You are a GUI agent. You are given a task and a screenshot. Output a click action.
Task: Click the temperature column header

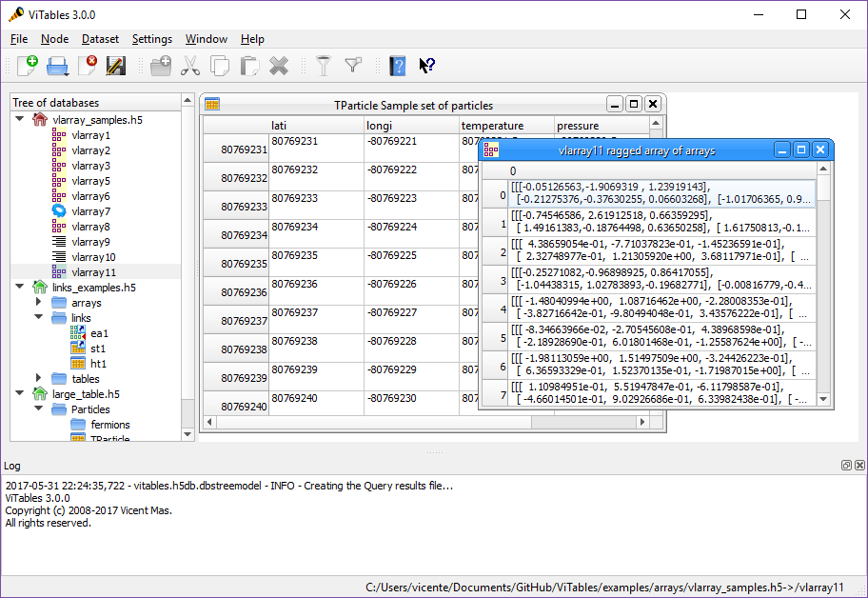[x=493, y=126]
